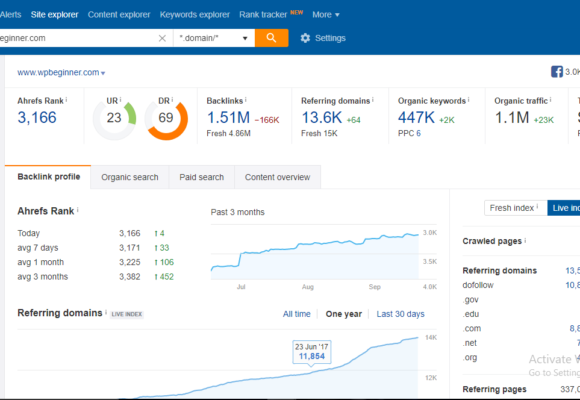Switch to the Content overview tab
The height and width of the screenshot is (400, 580).
pyautogui.click(x=277, y=177)
